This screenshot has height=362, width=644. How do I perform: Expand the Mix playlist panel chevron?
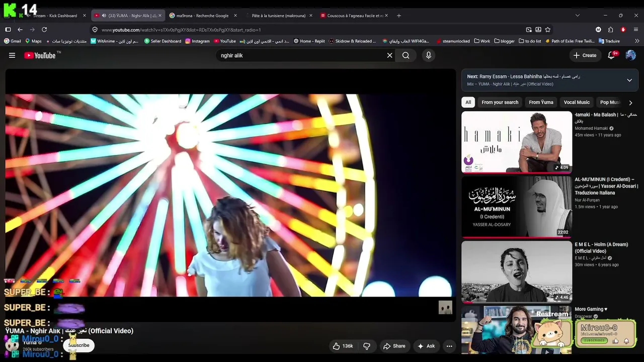629,80
